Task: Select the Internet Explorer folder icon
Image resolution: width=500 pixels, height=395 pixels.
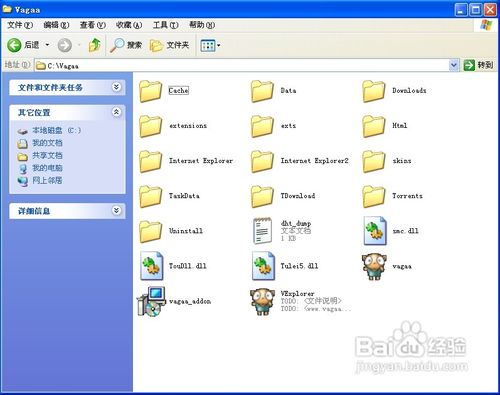Action: [150, 161]
